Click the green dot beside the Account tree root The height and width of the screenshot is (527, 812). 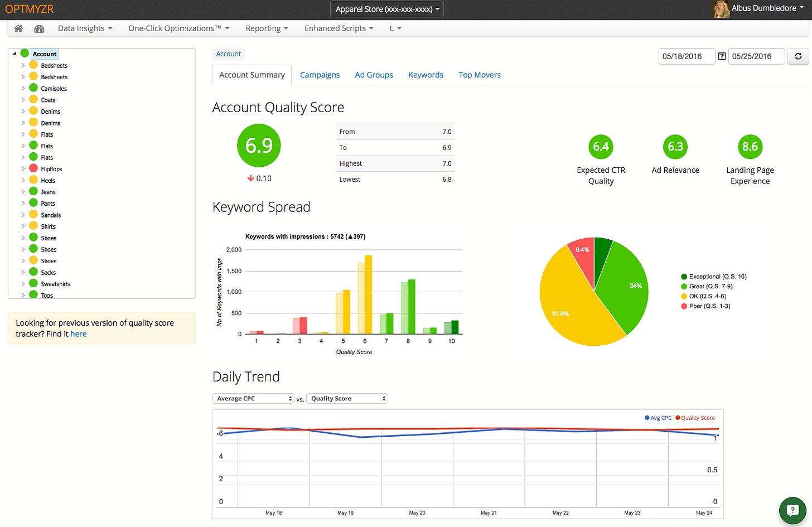pyautogui.click(x=25, y=54)
